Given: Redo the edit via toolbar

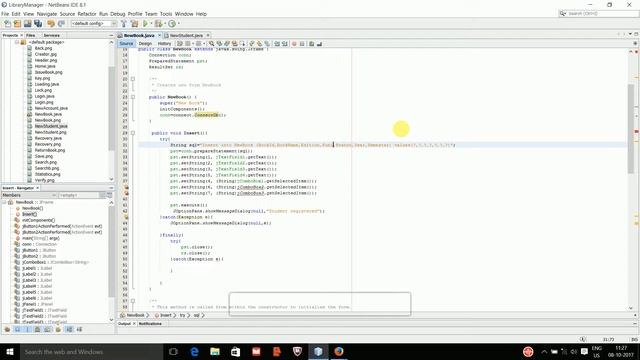Looking at the screenshot, I should (61, 24).
